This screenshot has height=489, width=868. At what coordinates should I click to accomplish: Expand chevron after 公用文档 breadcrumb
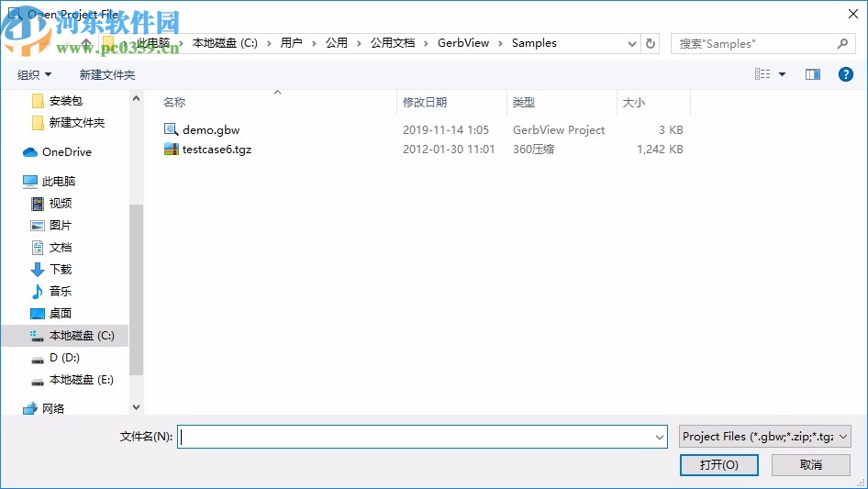(426, 44)
